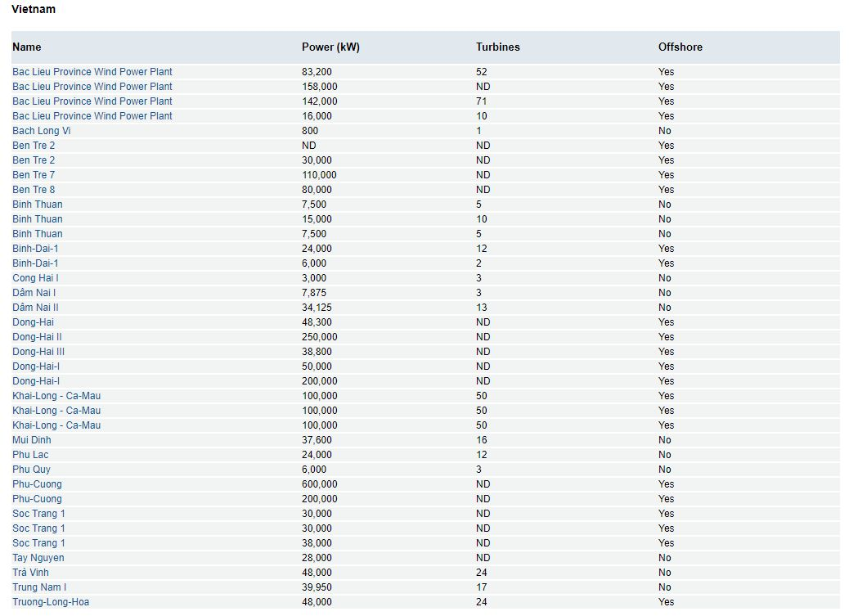
Task: Select the power value 37,600
Action: (x=317, y=440)
